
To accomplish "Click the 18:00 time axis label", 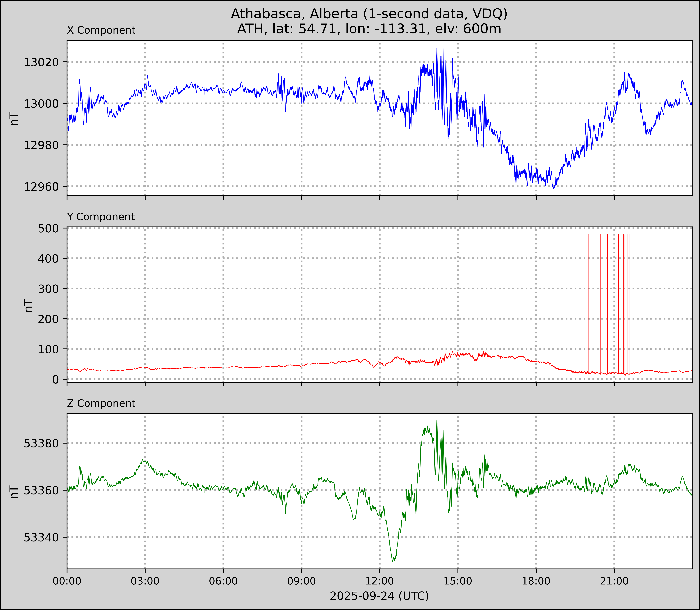I will pos(536,581).
